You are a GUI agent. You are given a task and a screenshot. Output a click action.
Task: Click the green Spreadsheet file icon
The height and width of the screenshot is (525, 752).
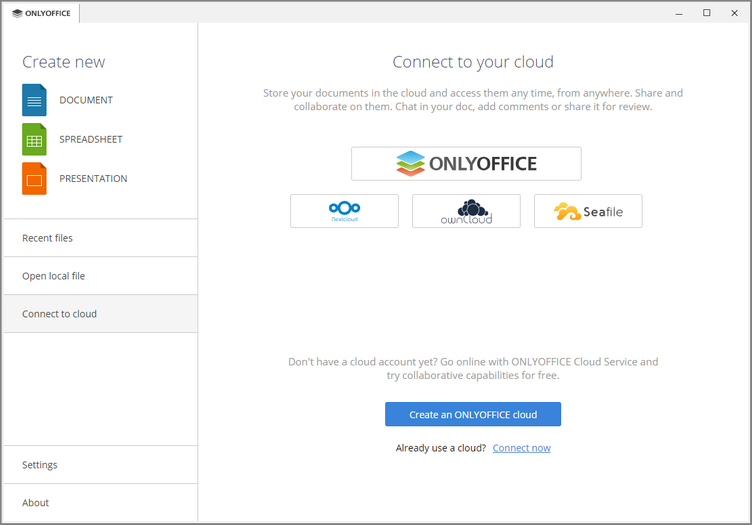[34, 140]
